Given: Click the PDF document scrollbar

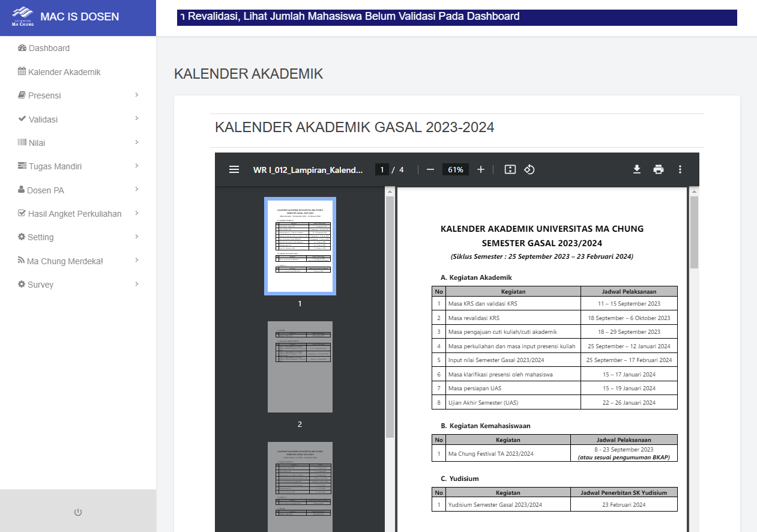Looking at the screenshot, I should (694, 232).
